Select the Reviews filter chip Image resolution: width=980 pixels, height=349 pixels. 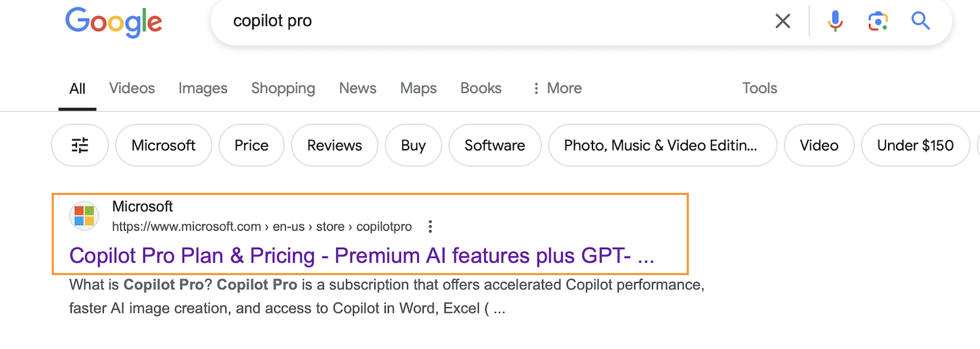pyautogui.click(x=334, y=146)
